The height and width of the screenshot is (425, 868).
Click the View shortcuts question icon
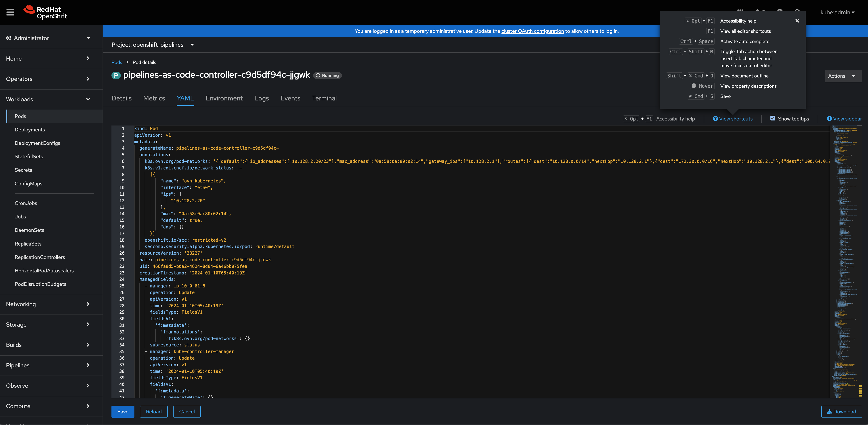715,119
